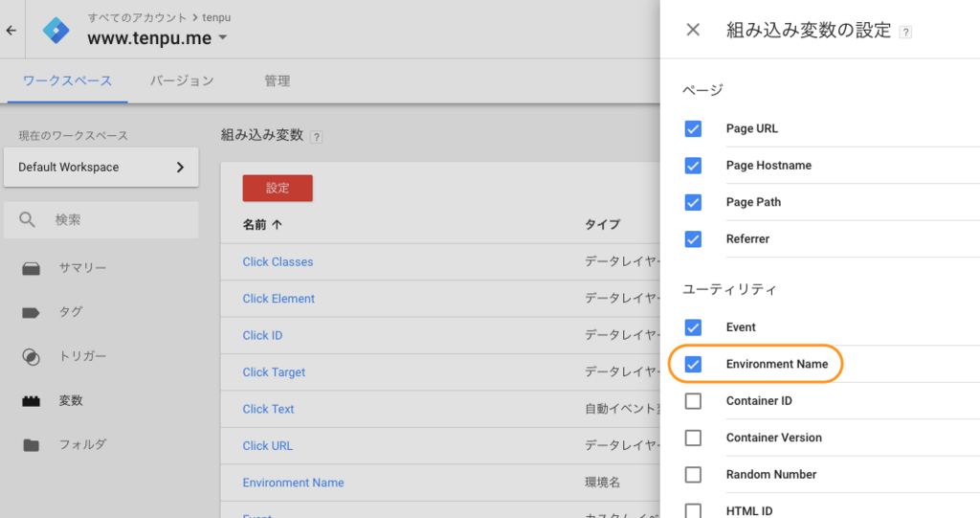Open the Click ID variable
Viewport: 980px width, 518px height.
pyautogui.click(x=262, y=335)
